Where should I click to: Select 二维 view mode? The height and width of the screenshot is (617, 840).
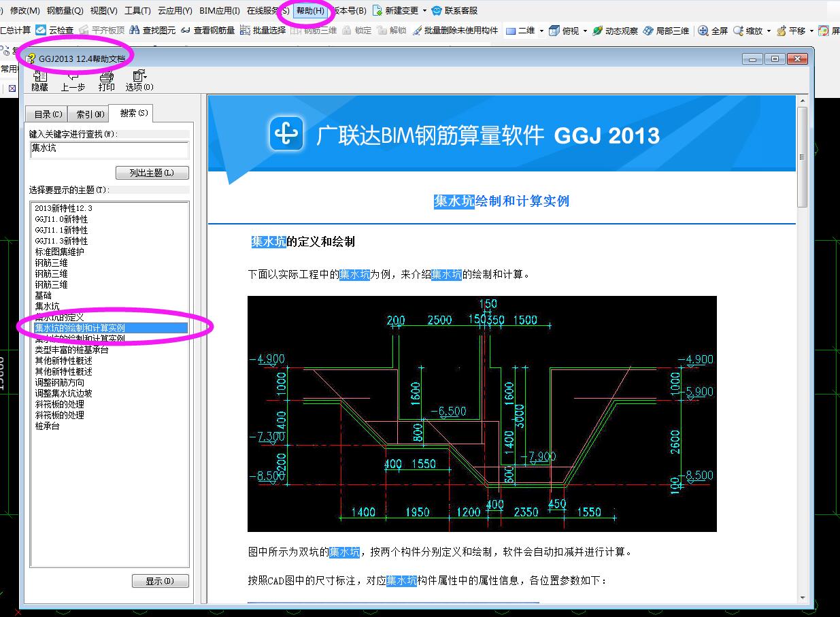pyautogui.click(x=520, y=31)
